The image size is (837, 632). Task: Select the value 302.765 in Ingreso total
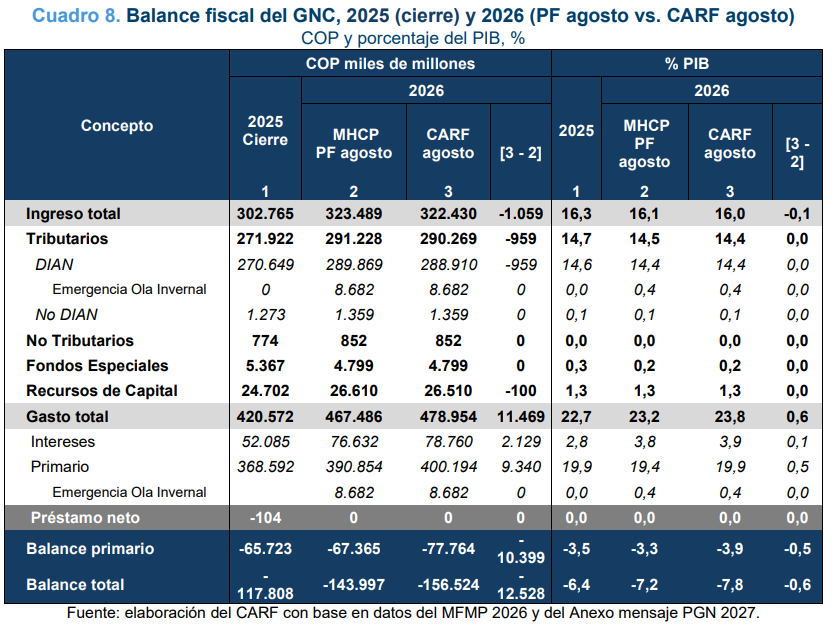point(265,214)
